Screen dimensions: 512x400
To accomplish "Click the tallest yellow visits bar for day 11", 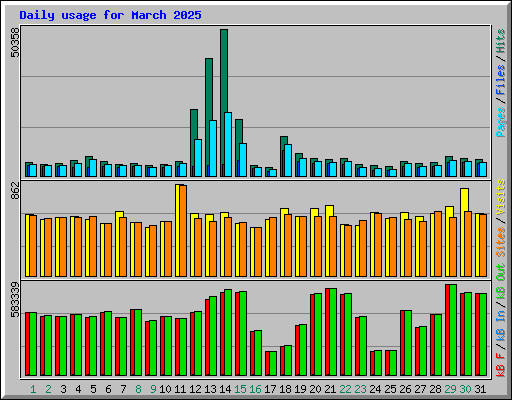I will tap(177, 230).
